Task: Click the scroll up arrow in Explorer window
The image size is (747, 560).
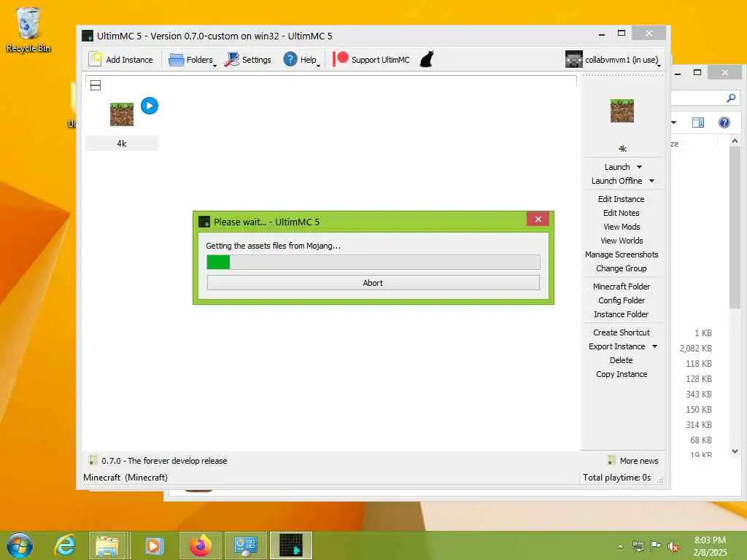Action: (x=735, y=141)
